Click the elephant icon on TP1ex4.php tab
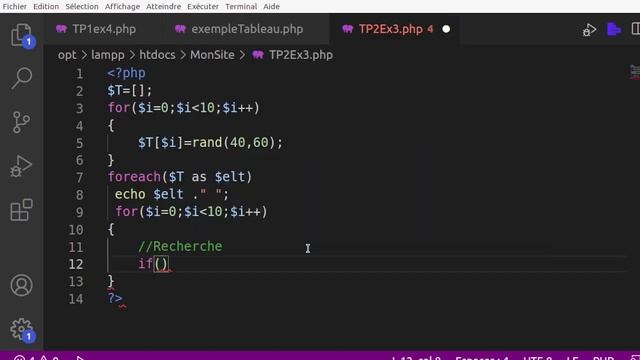640x360 pixels. click(61, 29)
